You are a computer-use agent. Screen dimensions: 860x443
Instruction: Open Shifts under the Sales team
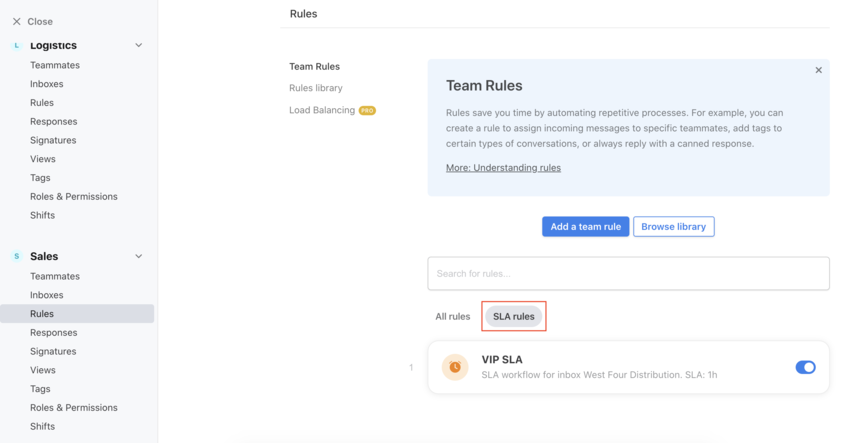[42, 426]
